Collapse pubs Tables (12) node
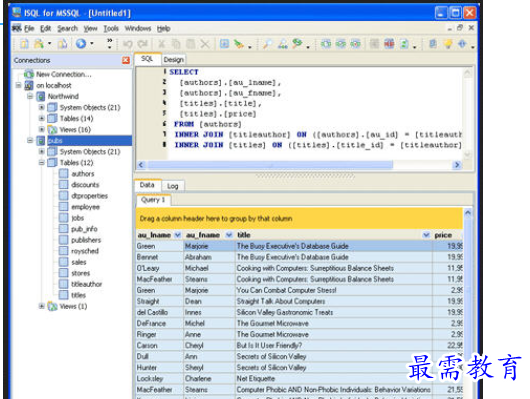Screen dimensions: 530x399 [41, 163]
